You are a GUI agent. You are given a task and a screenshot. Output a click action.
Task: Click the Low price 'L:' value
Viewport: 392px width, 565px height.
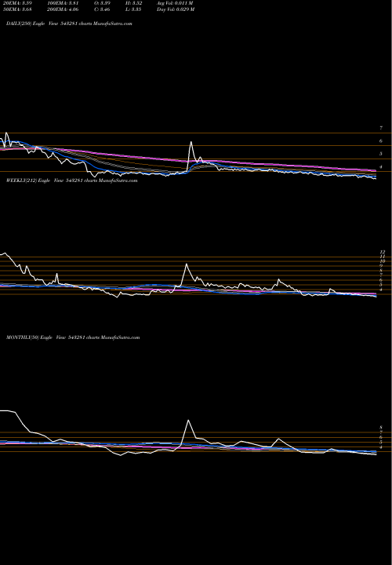point(135,9)
